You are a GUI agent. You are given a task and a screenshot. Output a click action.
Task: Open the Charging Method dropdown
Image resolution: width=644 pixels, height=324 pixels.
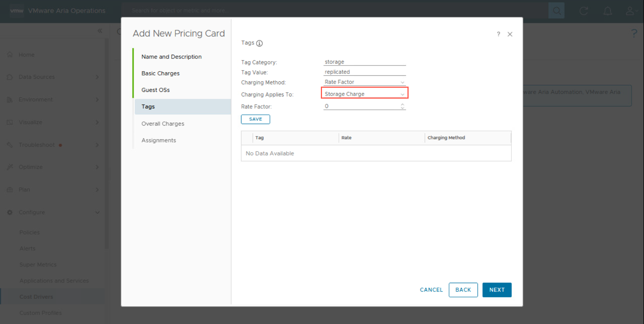364,82
